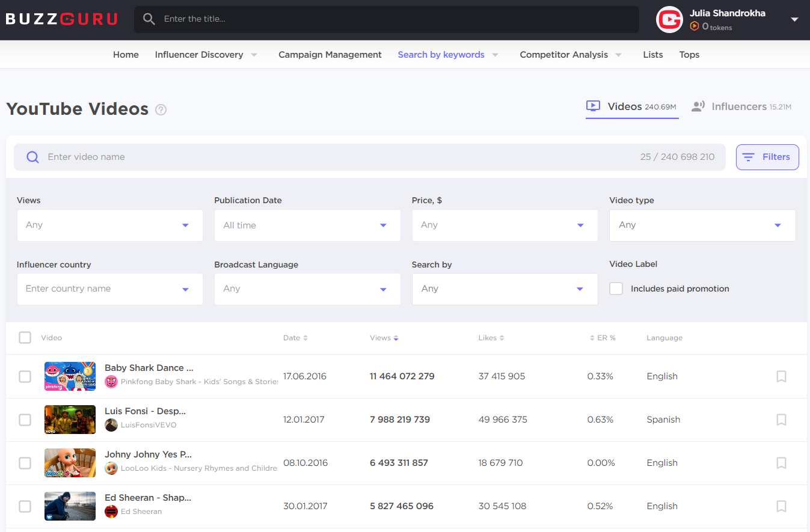Screen dimensions: 810x532
Task: Select all videos with header checkbox
Action: tap(25, 338)
